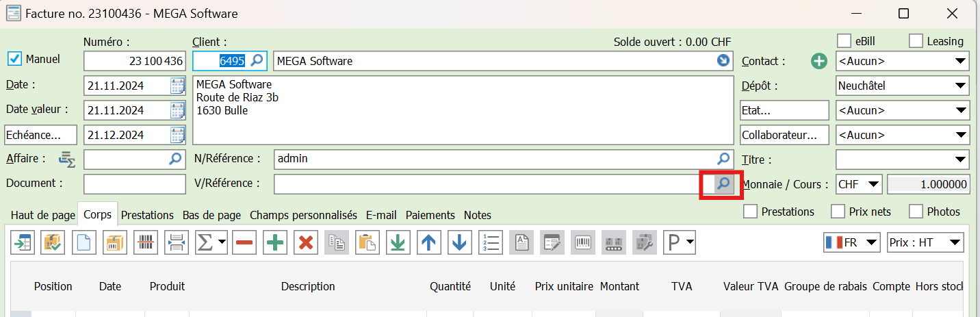The width and height of the screenshot is (980, 317).
Task: Click magnifier in the V/Référence field
Action: pyautogui.click(x=723, y=183)
